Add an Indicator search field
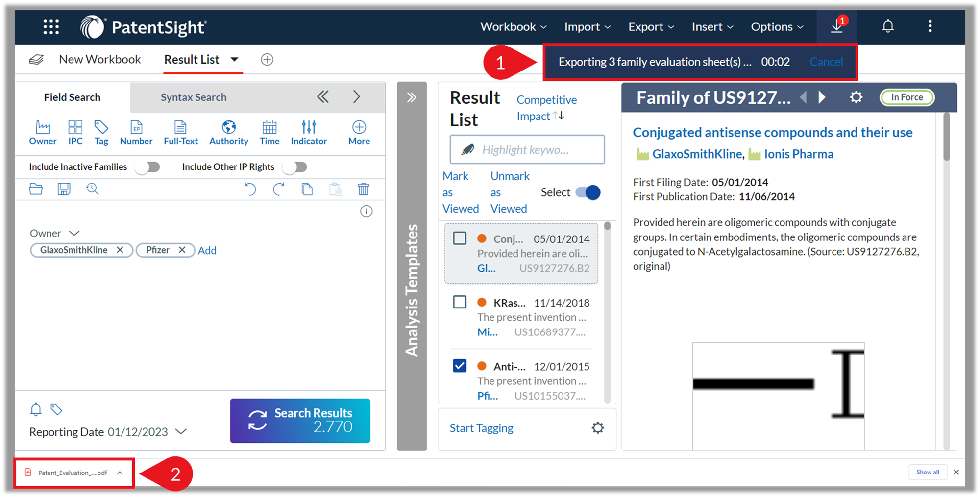 click(309, 133)
